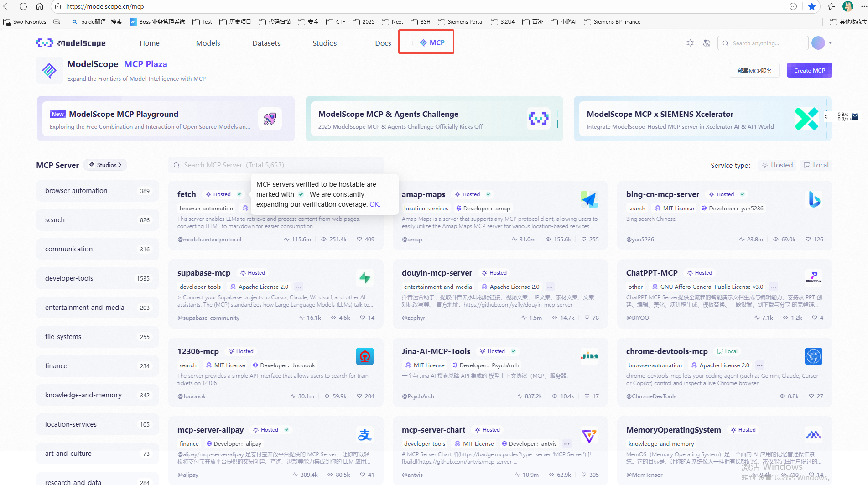
Task: Click the rocket icon on Playground banner
Action: 270,119
